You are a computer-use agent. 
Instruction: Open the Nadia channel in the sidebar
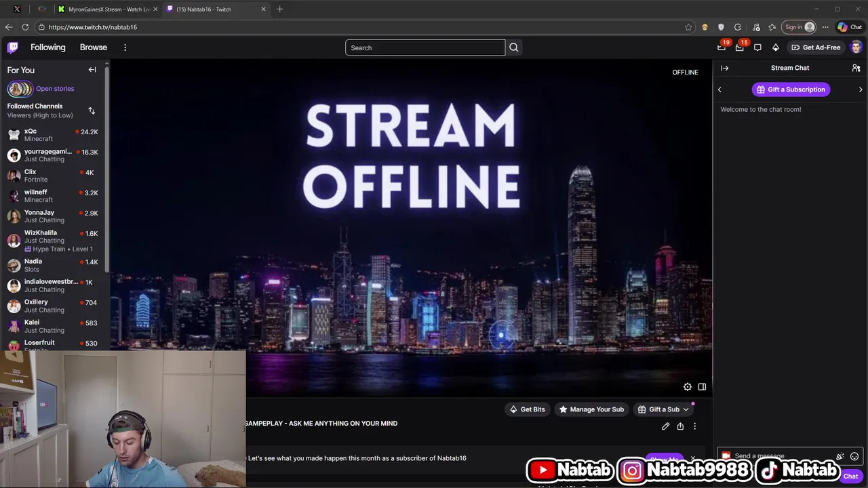pos(53,265)
